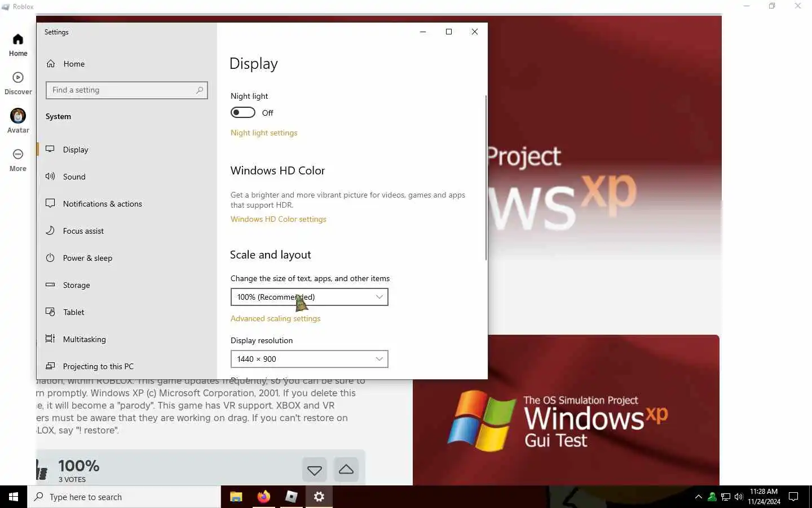Open Advanced scaling settings link
The width and height of the screenshot is (812, 508).
pyautogui.click(x=275, y=318)
